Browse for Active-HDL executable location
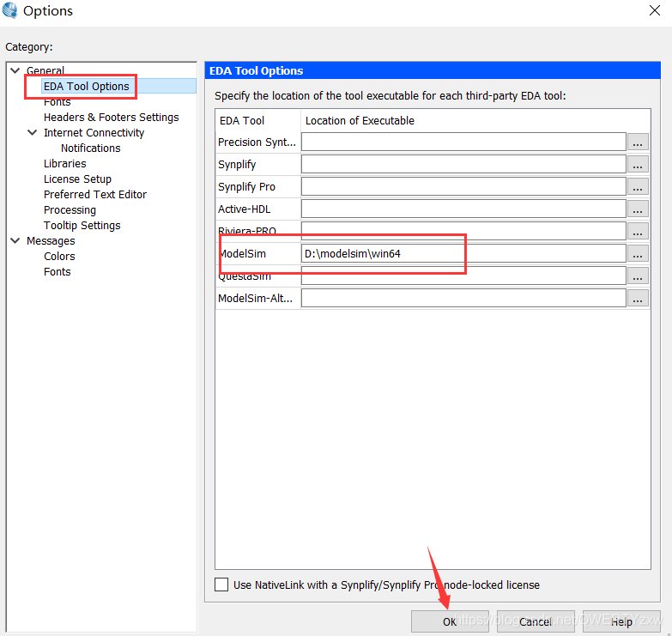Viewport: 672px width, 636px height. [638, 209]
